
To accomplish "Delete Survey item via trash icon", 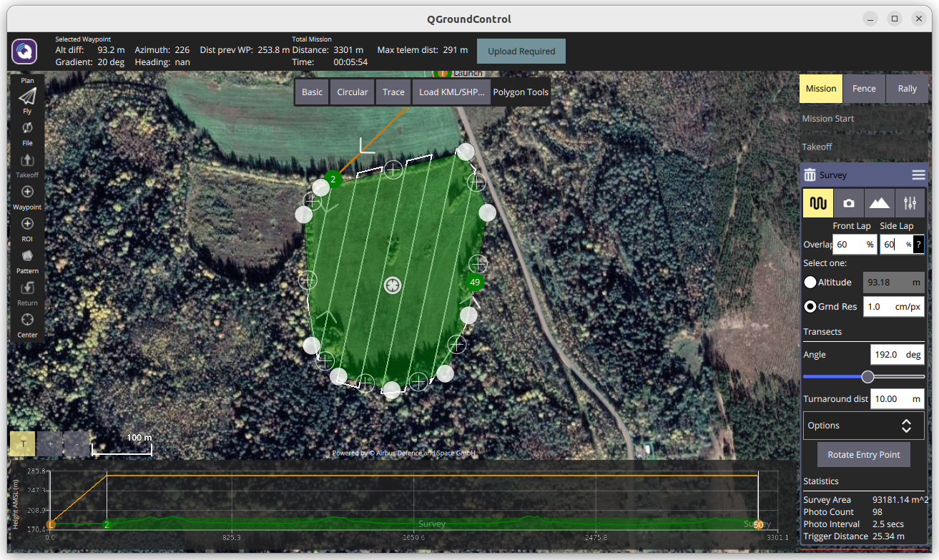I will click(810, 175).
